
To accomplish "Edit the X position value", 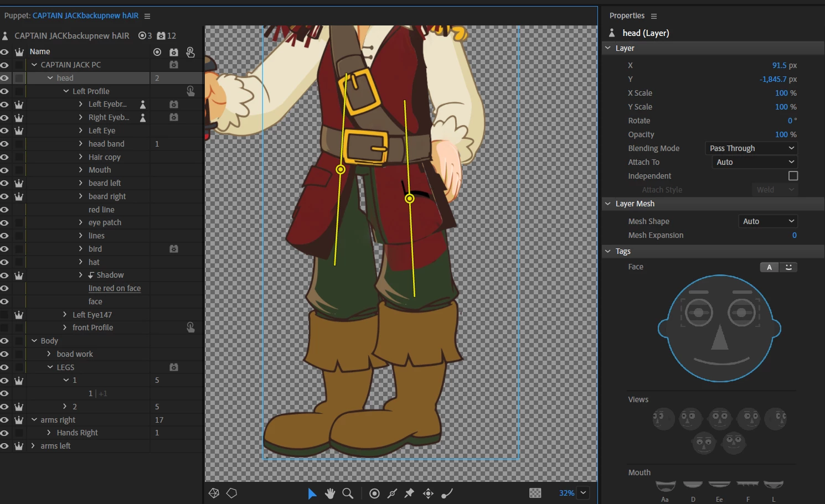I will coord(779,65).
